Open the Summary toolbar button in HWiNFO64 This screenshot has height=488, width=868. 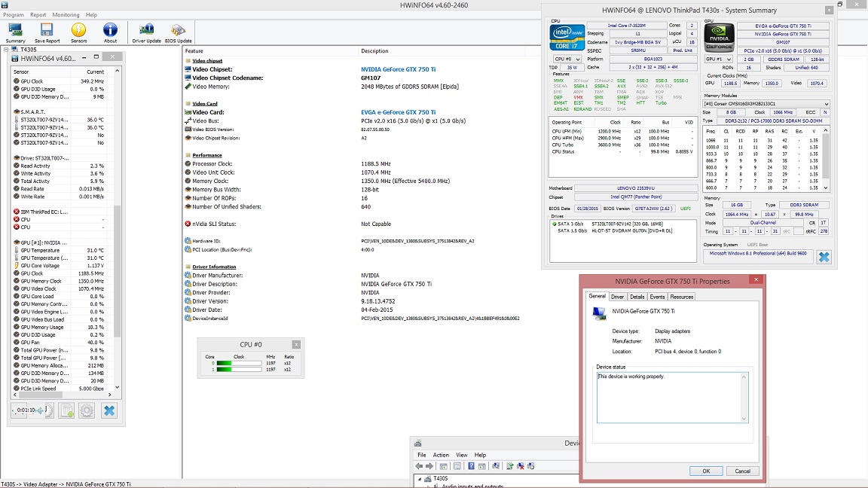[x=16, y=32]
